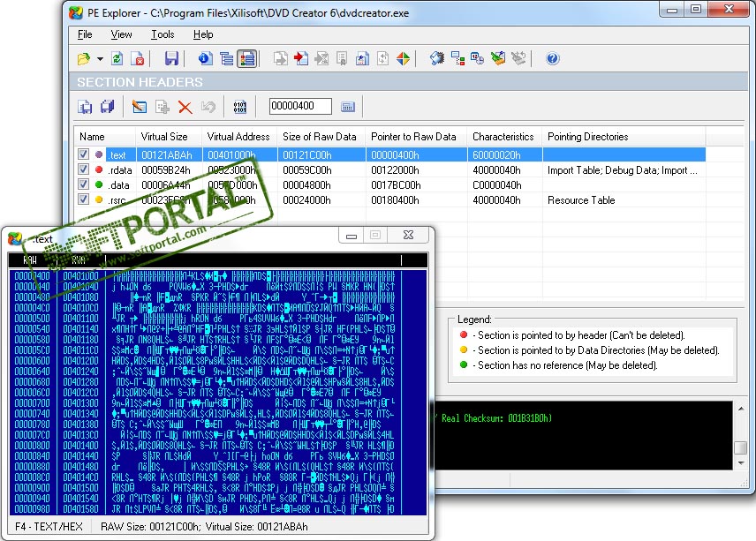
Task: Uncheck the .rsrc section checkbox
Action: tap(83, 199)
